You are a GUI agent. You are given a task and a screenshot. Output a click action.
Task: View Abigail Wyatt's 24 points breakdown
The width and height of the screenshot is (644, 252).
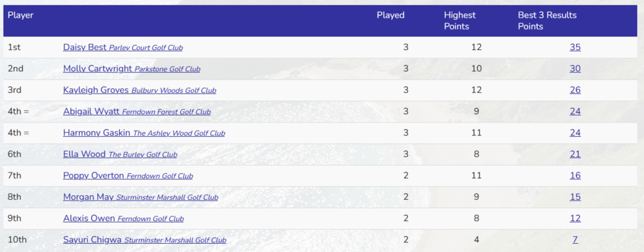[575, 111]
